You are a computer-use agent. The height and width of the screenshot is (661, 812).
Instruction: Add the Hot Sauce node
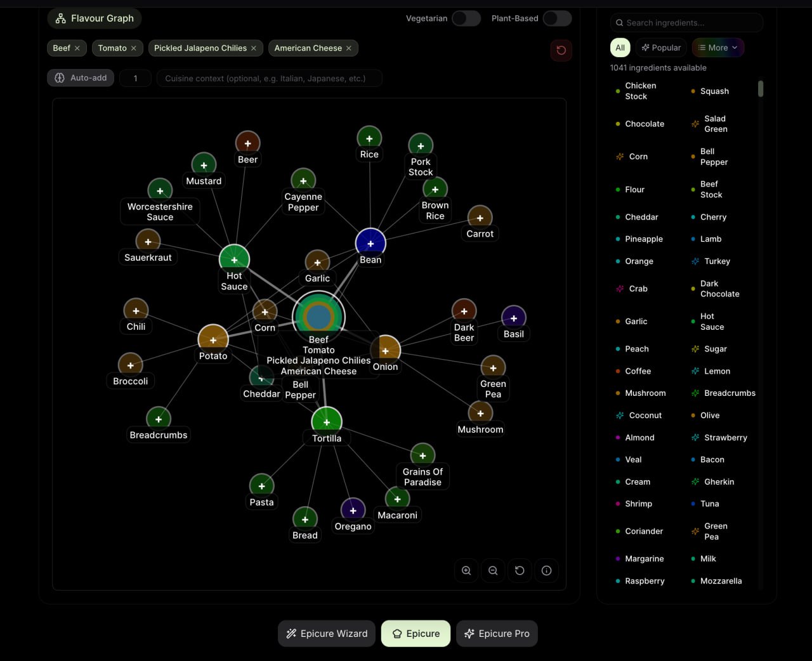pos(234,259)
